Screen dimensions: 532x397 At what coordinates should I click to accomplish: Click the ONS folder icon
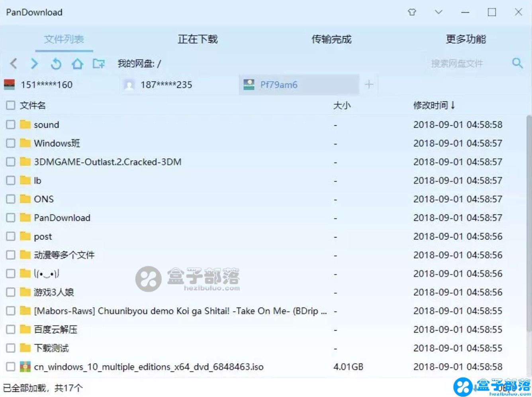pos(25,199)
